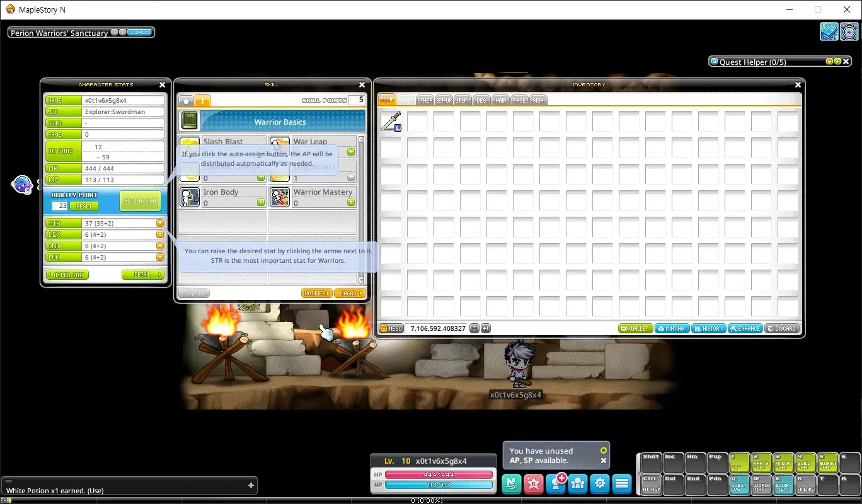Screen dimensions: 862x504
Task: Level up the Iron Body skill
Action: point(261,203)
